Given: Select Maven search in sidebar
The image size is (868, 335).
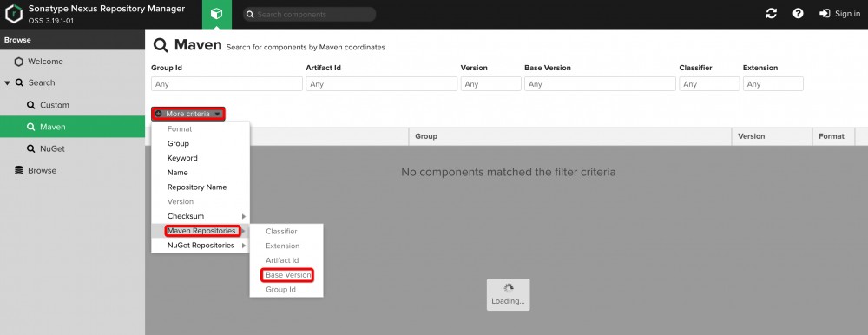Looking at the screenshot, I should tap(53, 127).
